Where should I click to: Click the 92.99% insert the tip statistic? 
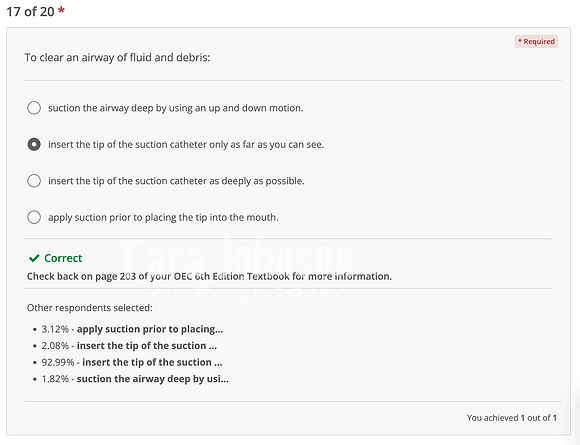tap(132, 363)
